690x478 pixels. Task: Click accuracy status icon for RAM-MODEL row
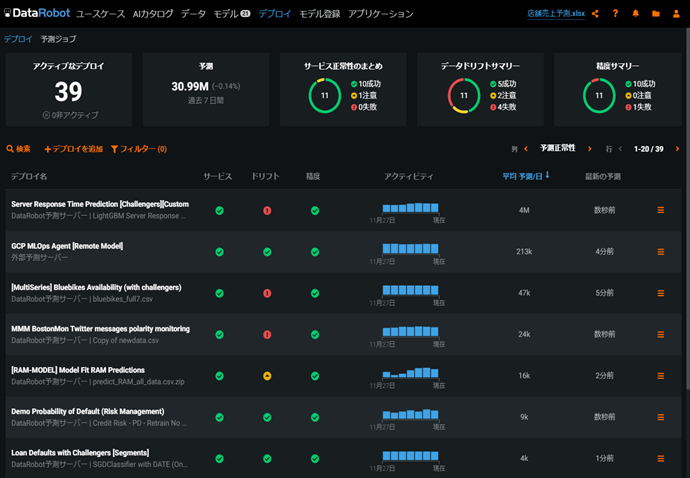[x=315, y=376]
